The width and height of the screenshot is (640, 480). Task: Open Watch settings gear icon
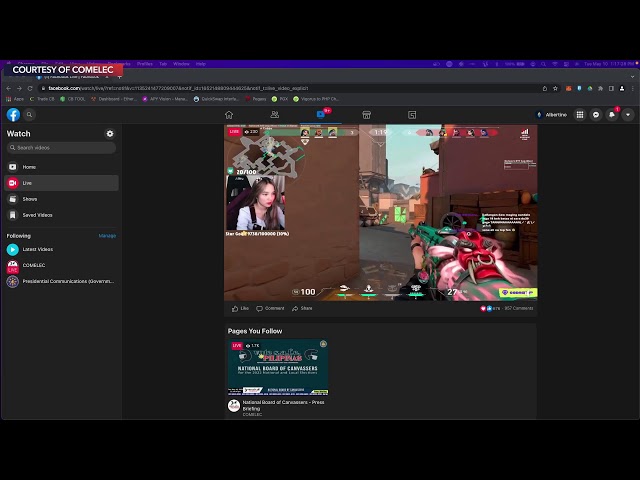point(110,133)
